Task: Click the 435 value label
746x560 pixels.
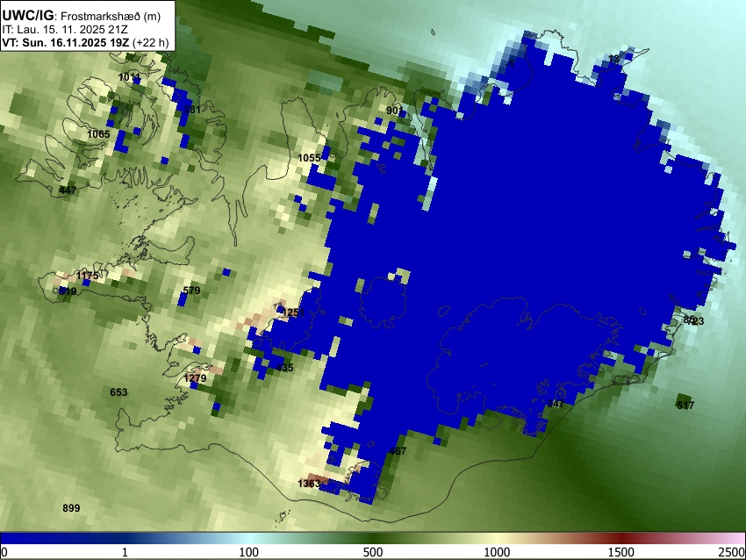Action: click(x=285, y=367)
